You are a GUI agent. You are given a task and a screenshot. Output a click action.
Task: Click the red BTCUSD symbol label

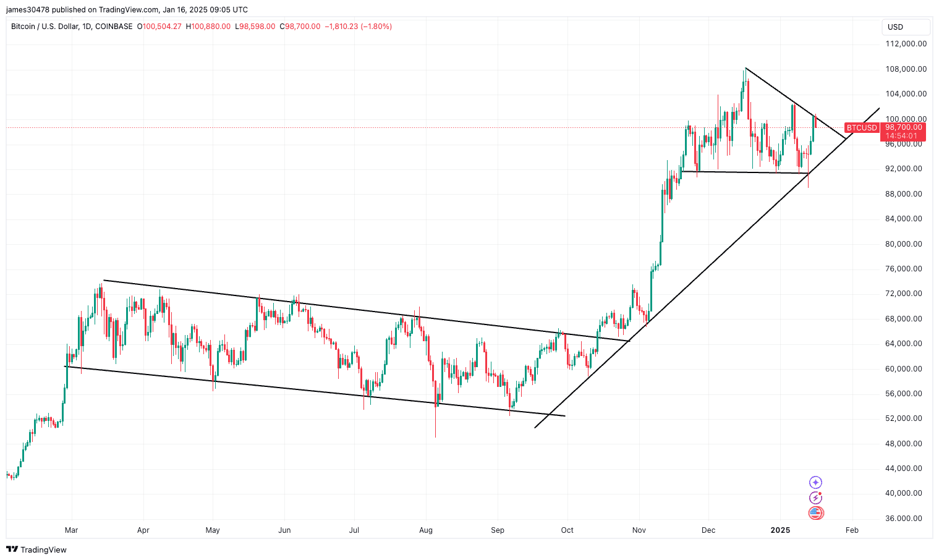point(862,128)
